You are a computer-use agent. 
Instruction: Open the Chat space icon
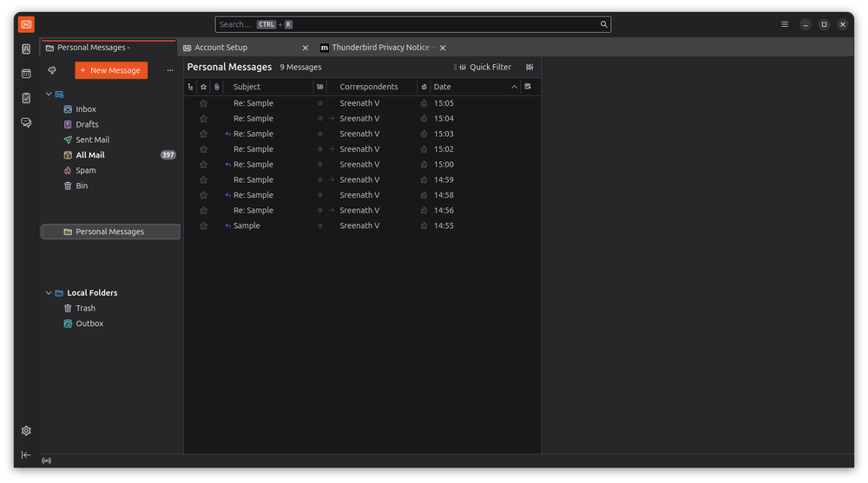(x=26, y=123)
